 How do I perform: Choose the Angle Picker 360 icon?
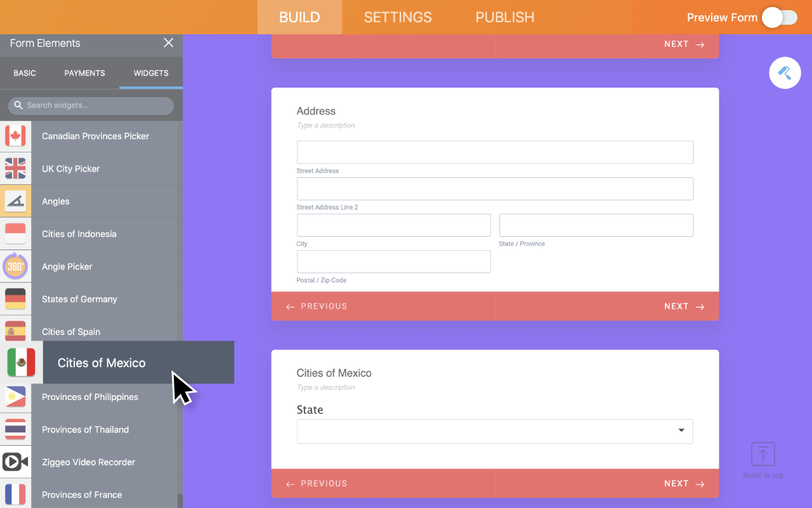[x=15, y=267]
